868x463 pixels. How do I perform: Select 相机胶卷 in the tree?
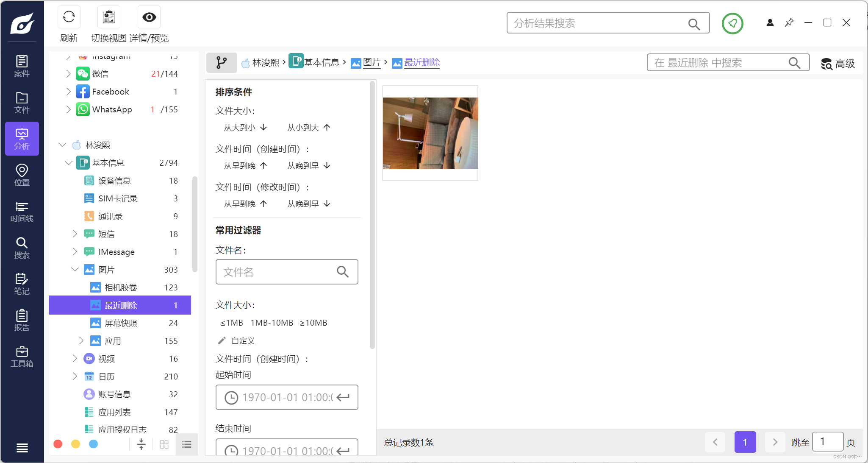click(121, 287)
